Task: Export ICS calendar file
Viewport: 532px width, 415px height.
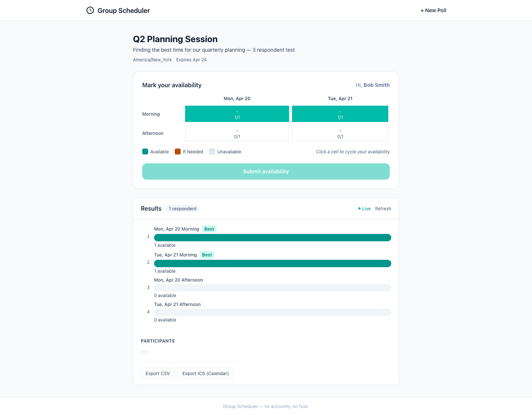Action: pos(205,374)
